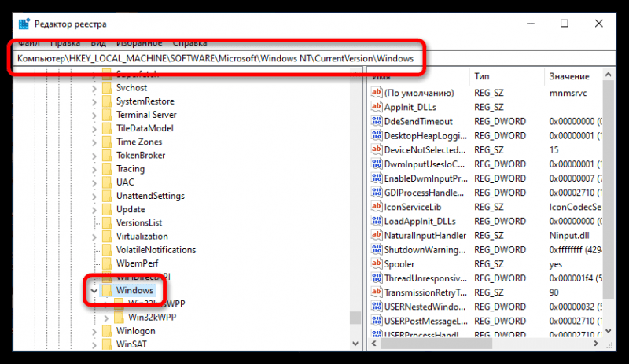Click the SystemRestore folder icon

(107, 101)
